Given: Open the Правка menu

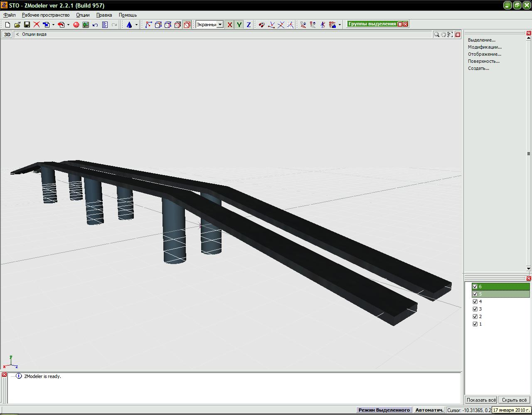Looking at the screenshot, I should (x=104, y=15).
